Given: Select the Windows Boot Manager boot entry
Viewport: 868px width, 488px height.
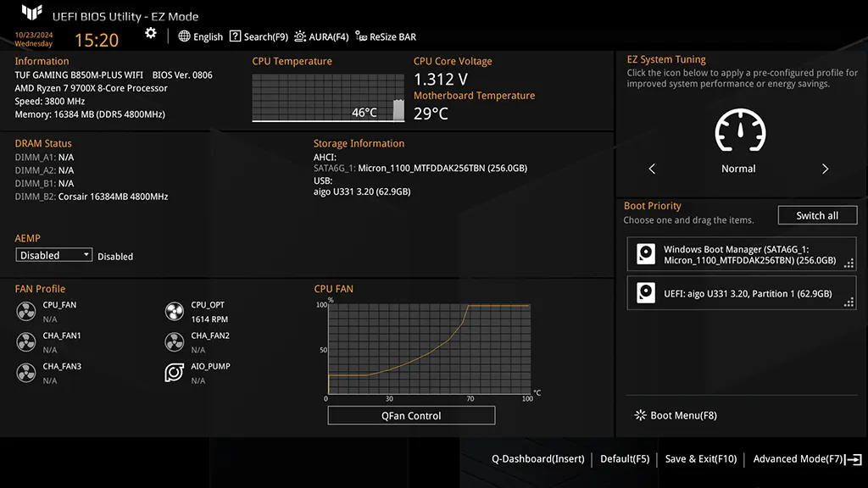Looking at the screenshot, I should (741, 255).
